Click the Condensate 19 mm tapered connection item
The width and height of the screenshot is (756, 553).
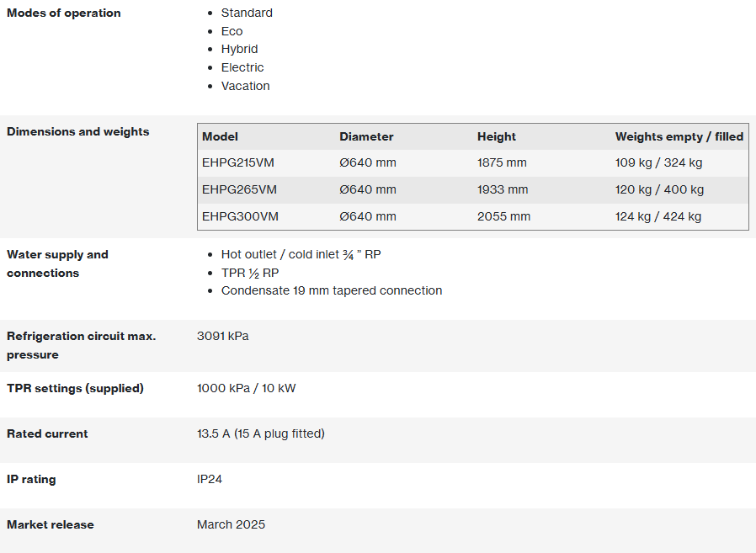[332, 290]
